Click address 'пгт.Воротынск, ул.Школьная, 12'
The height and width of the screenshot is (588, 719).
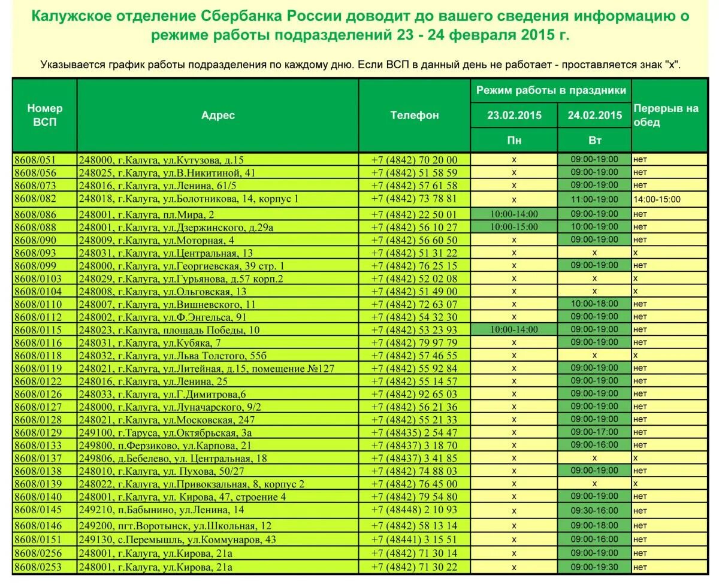[x=195, y=526]
